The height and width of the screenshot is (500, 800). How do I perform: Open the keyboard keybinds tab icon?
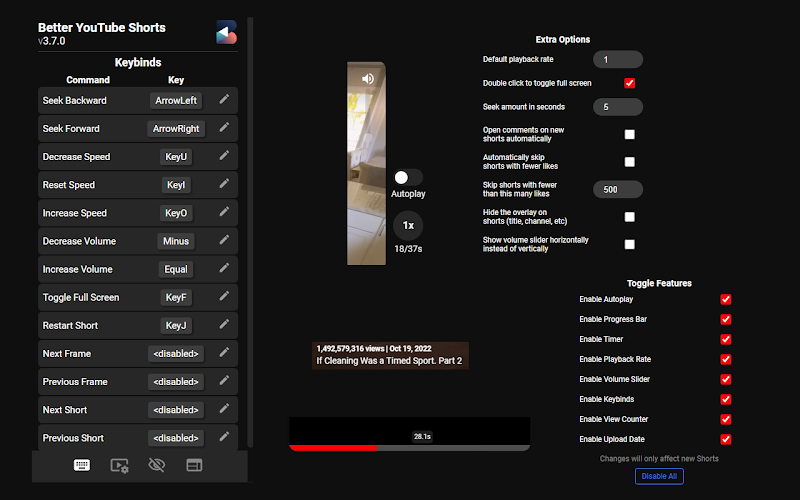(82, 465)
